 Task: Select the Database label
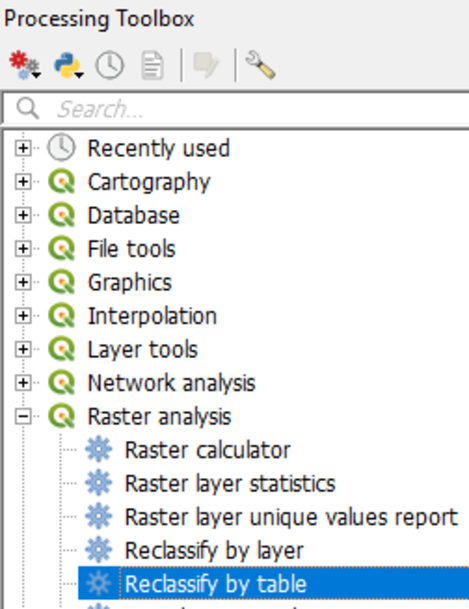pyautogui.click(x=134, y=215)
